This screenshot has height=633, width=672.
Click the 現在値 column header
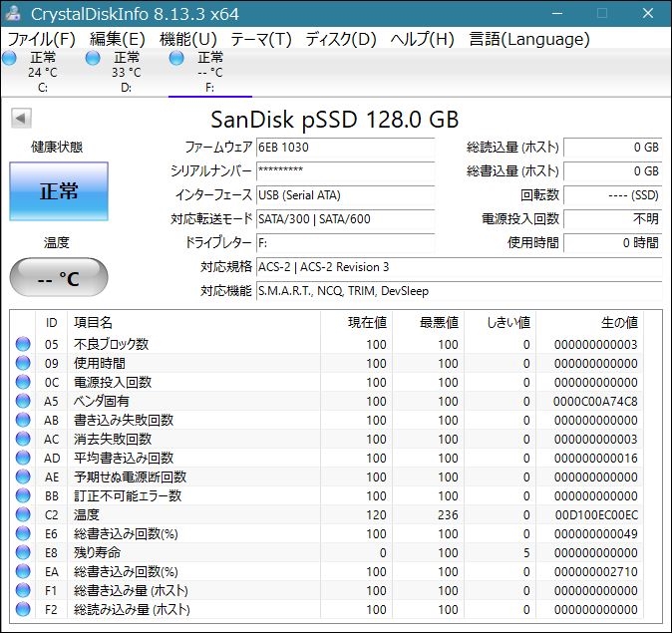tap(356, 322)
